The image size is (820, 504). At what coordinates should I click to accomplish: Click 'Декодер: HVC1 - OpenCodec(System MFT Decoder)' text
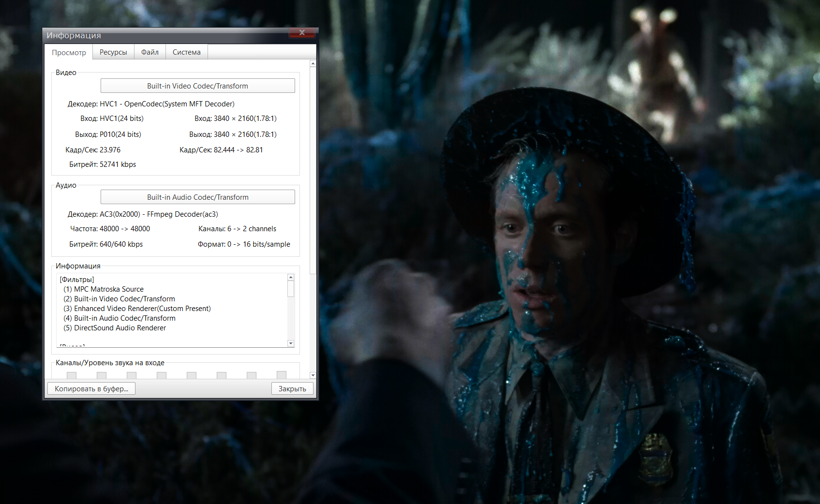[x=151, y=104]
